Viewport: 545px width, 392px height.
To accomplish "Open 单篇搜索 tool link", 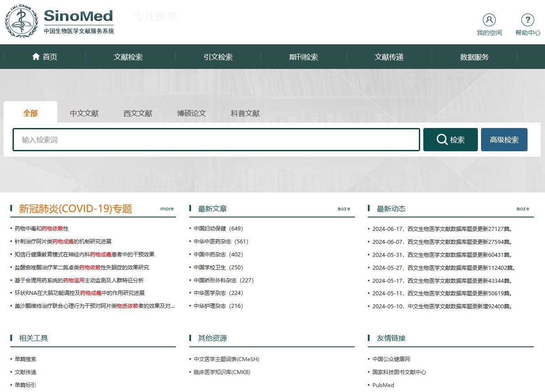I will tap(26, 359).
